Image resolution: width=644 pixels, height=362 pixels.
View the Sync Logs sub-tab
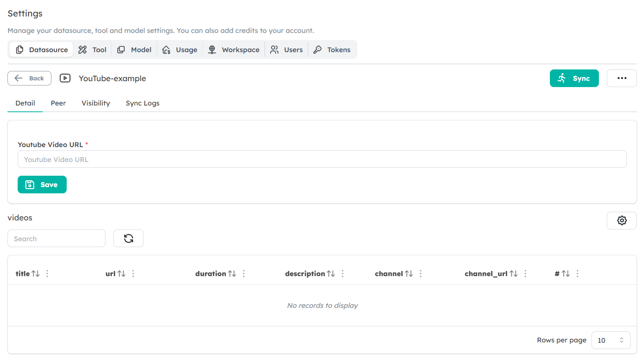click(x=142, y=103)
